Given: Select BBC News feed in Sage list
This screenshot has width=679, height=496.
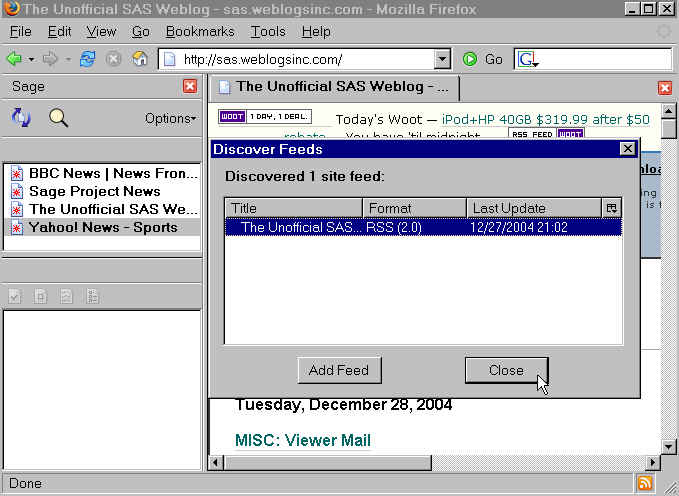Looking at the screenshot, I should tap(105, 173).
